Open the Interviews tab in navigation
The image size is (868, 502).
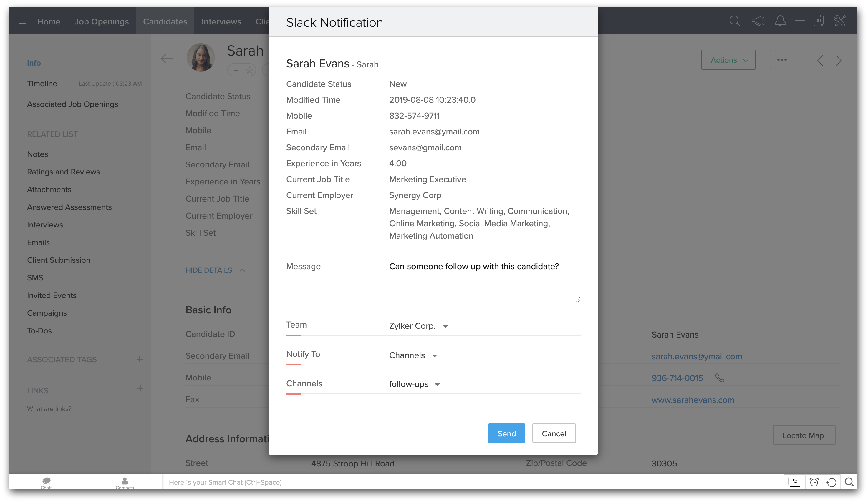(x=221, y=21)
